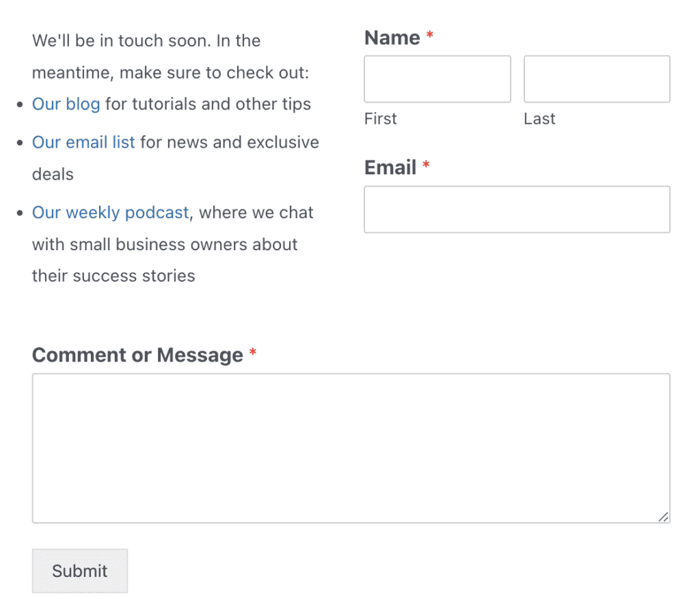Image resolution: width=700 pixels, height=607 pixels.
Task: Click the Comment or Message textarea
Action: pyautogui.click(x=350, y=444)
